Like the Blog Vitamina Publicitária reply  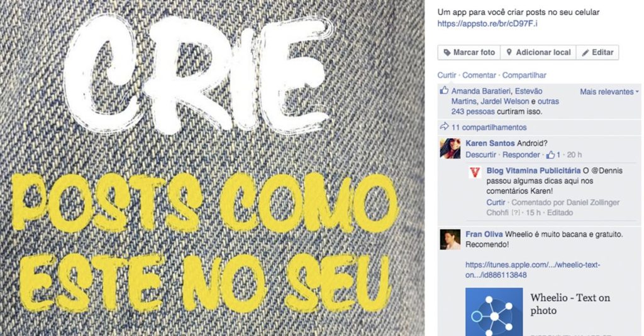click(x=496, y=202)
